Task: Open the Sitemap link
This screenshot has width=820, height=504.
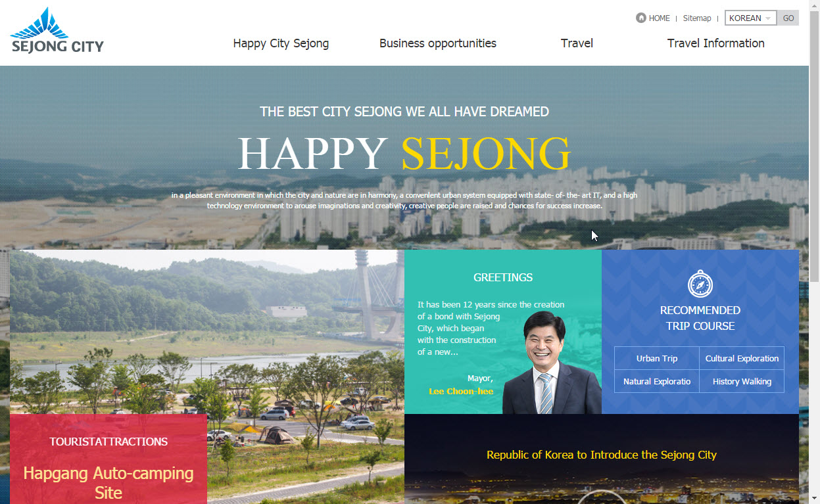Action: point(697,18)
